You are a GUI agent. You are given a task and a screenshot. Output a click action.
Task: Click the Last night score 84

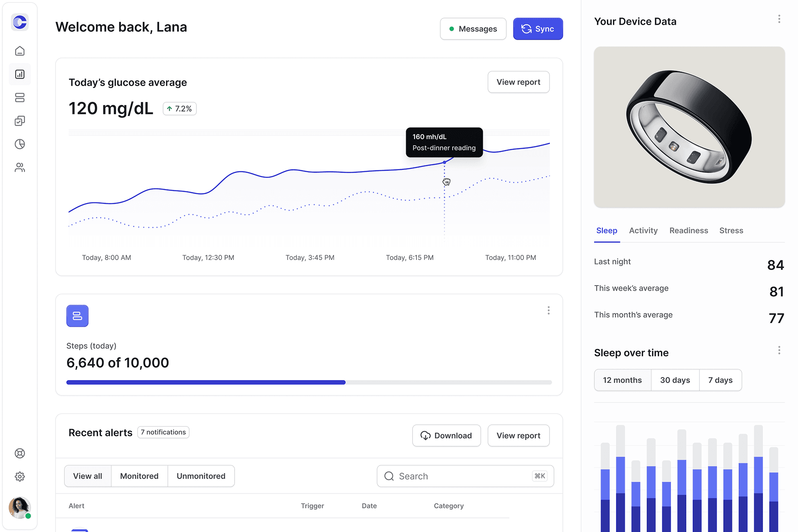click(x=775, y=265)
